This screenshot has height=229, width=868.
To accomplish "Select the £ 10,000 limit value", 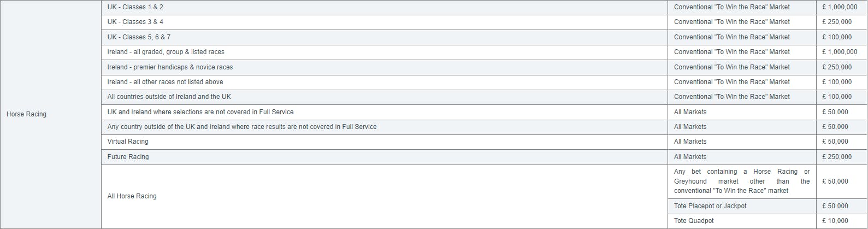I will point(835,221).
